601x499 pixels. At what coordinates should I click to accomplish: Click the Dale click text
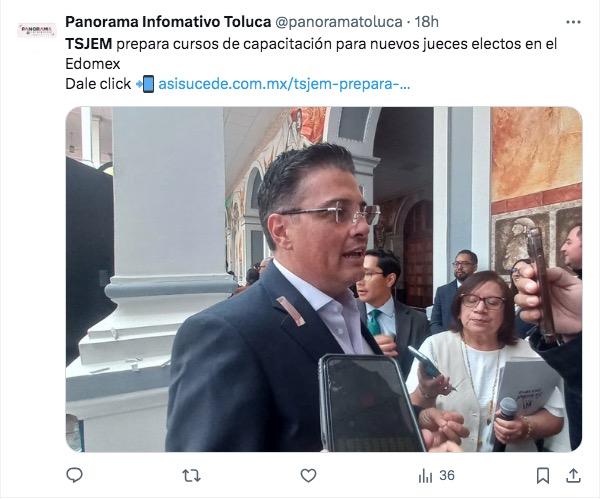[x=98, y=84]
